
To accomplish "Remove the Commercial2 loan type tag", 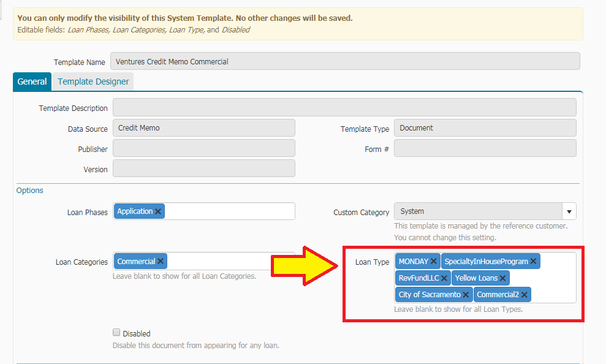I will 524,294.
